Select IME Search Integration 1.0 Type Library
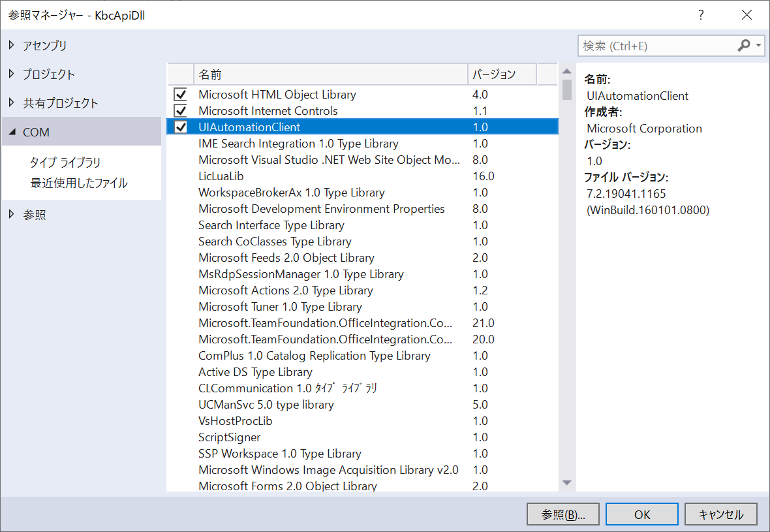770x532 pixels. (362, 143)
